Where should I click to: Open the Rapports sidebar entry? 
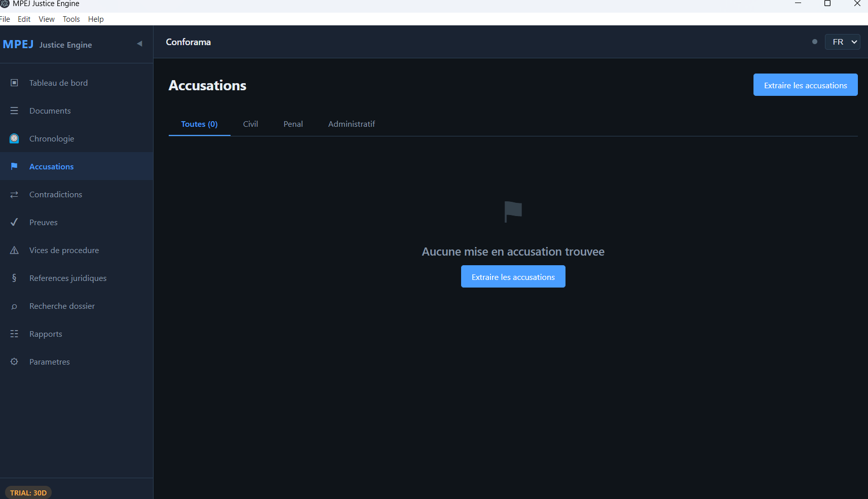[x=46, y=334]
